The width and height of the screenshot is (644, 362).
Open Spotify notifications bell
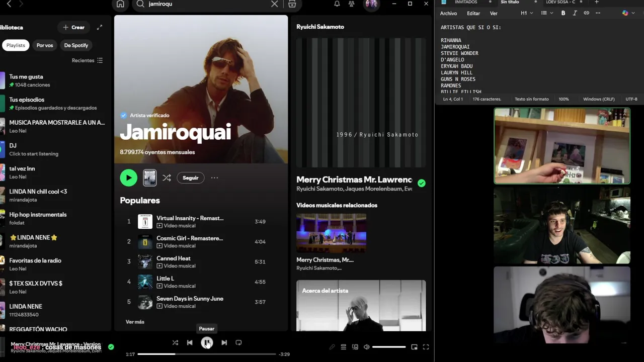pyautogui.click(x=337, y=4)
